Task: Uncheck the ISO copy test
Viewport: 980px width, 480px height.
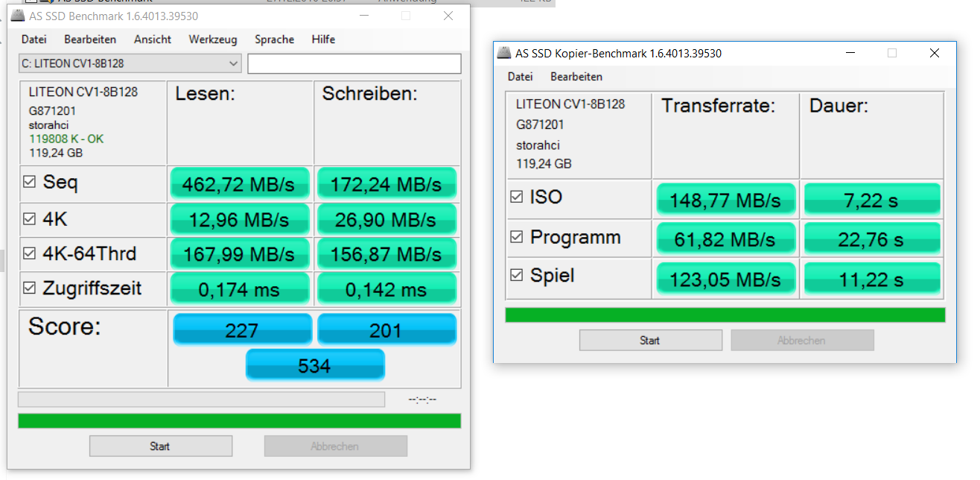Action: coord(517,198)
